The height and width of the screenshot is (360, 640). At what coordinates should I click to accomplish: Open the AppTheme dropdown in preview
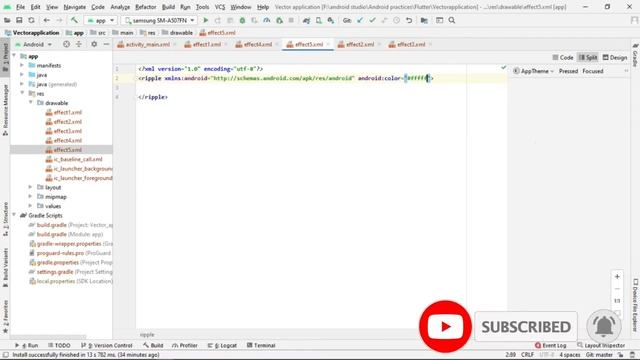point(533,71)
